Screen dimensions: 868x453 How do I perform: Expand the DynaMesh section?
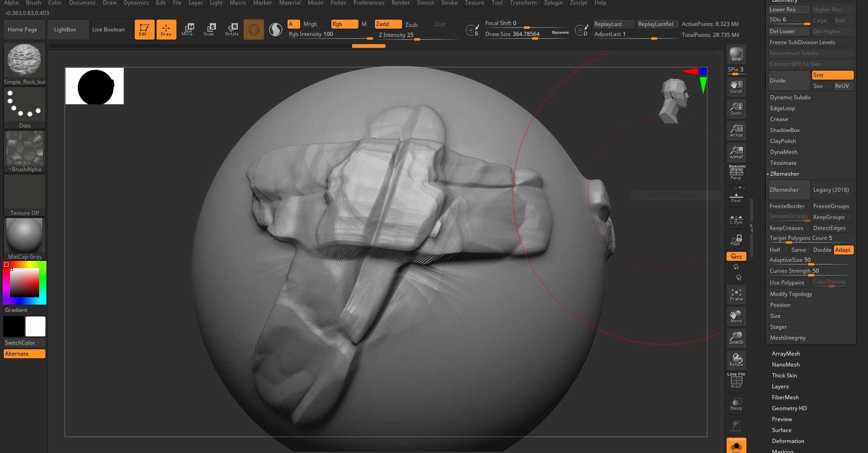pos(783,152)
